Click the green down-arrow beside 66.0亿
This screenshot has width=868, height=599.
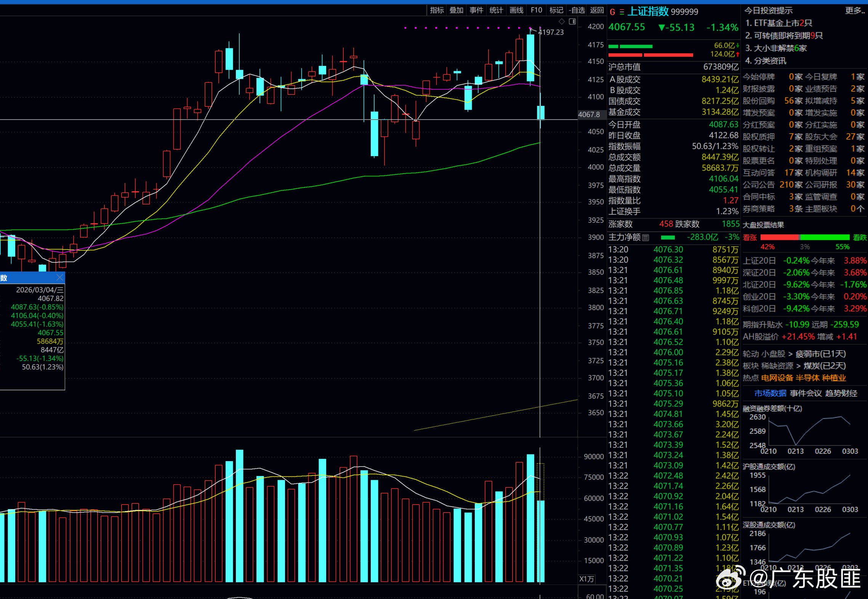pos(738,45)
